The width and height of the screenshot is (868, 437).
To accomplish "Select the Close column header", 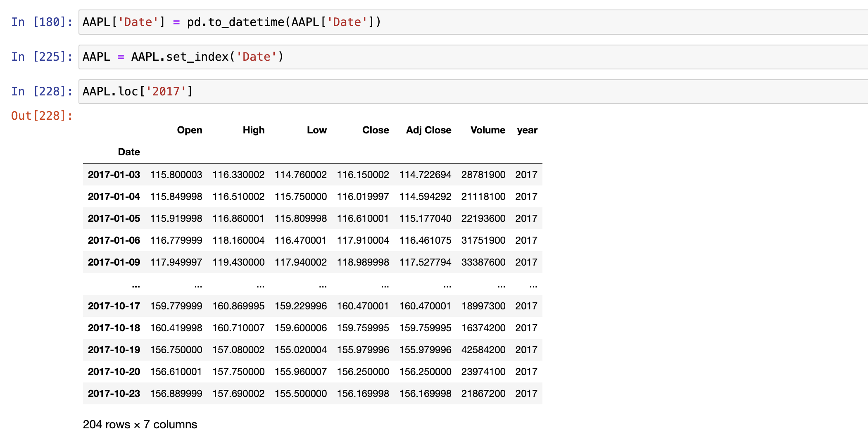I will [x=376, y=130].
